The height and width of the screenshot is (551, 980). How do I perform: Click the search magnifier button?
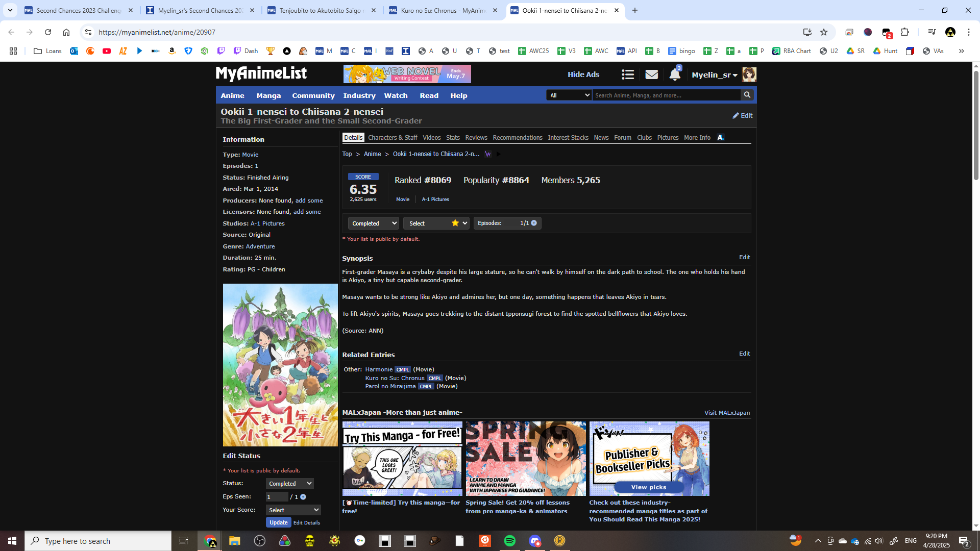[747, 95]
